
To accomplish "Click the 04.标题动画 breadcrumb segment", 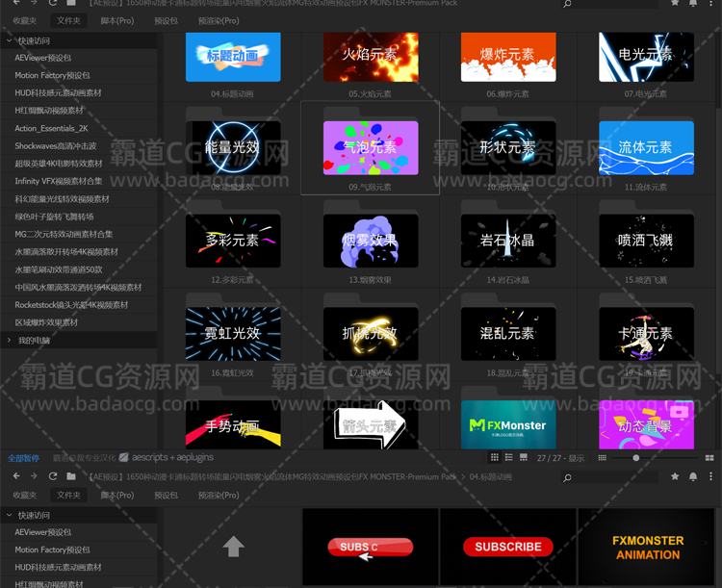I will pos(490,476).
